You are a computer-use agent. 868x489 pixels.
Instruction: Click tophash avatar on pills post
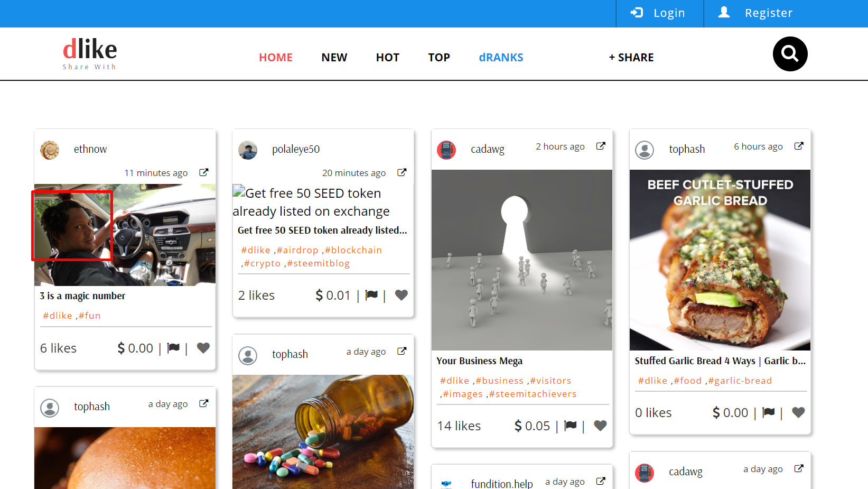[x=248, y=355]
